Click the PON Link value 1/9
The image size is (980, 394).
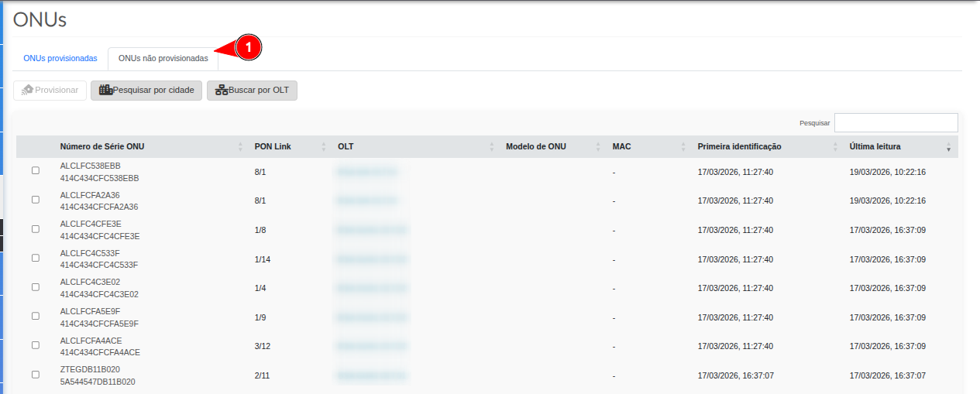tap(260, 317)
